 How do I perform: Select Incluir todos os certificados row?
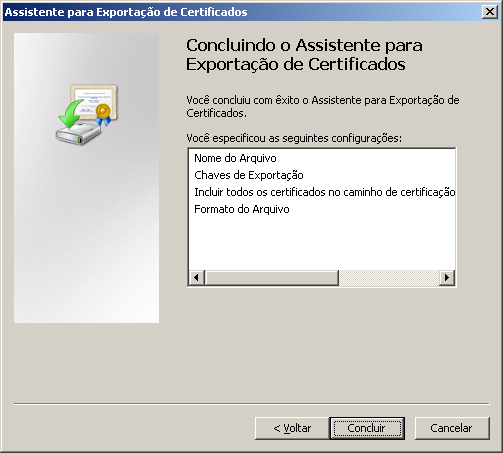click(322, 192)
